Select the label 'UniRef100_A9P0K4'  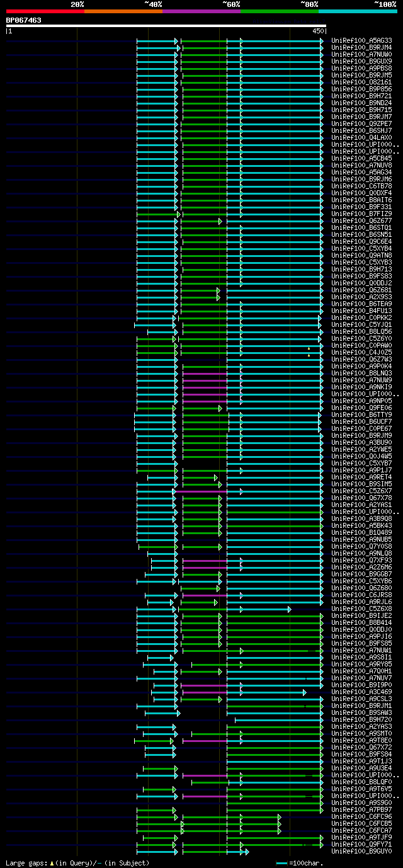pos(361,366)
